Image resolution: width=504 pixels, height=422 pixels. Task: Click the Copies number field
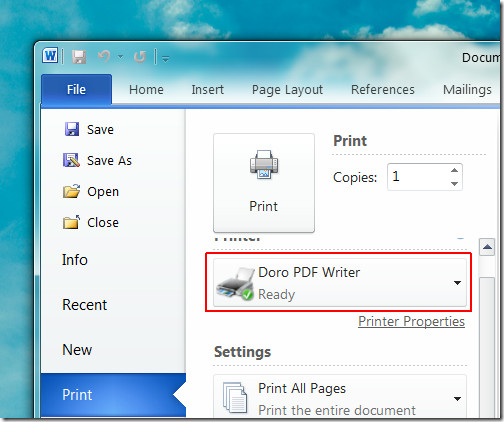(417, 177)
